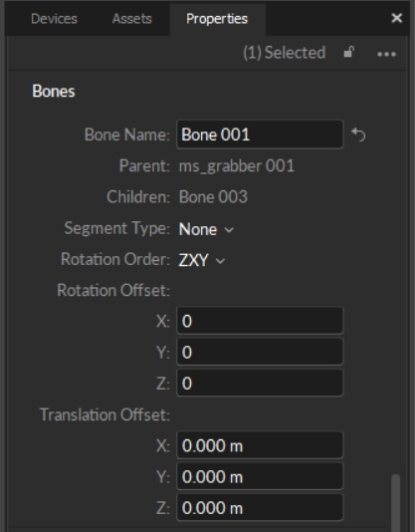Viewport: 415px width, 532px height.
Task: Reset Bone Name with the undo arrow
Action: click(358, 134)
